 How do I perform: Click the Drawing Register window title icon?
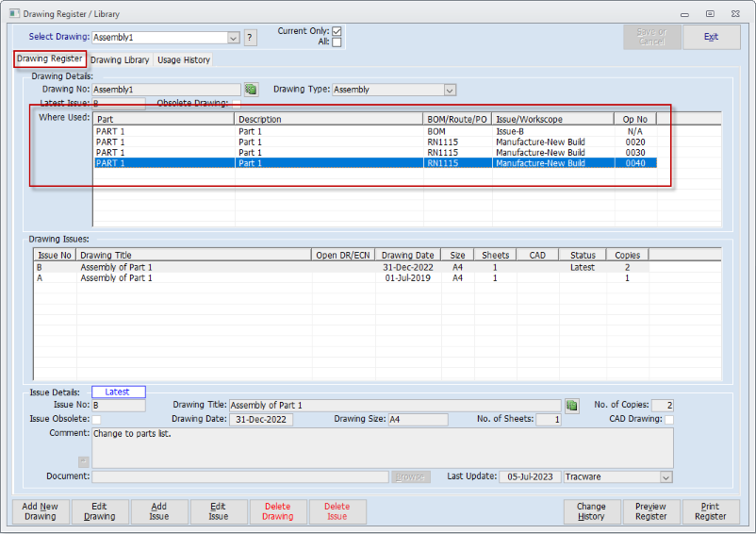13,14
